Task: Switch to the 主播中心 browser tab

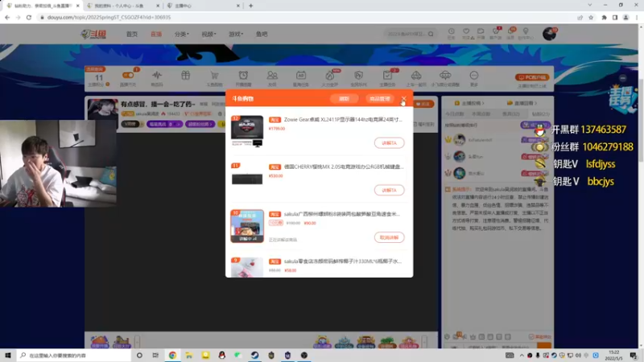Action: [x=203, y=6]
